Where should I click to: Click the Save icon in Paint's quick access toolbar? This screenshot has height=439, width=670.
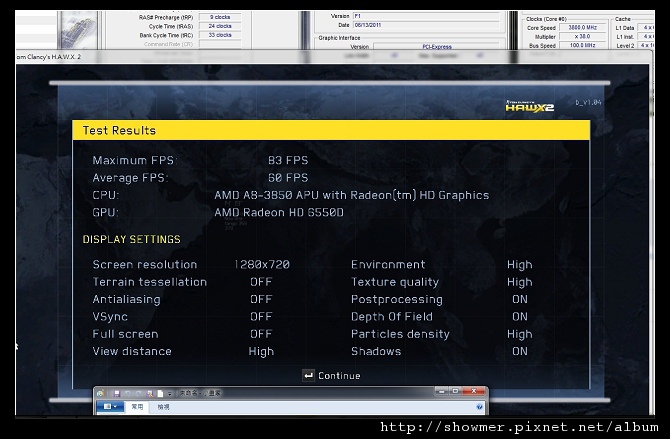[x=116, y=393]
